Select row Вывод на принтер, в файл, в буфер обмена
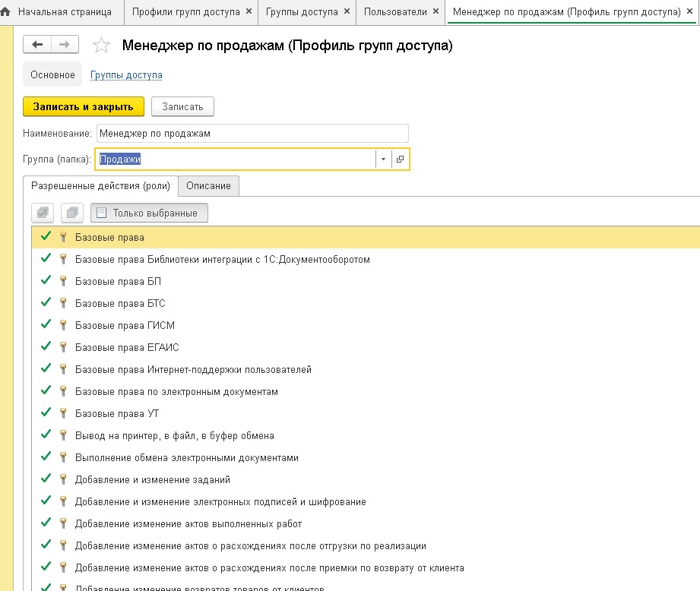Viewport: 700px width, 591px height. point(366,435)
